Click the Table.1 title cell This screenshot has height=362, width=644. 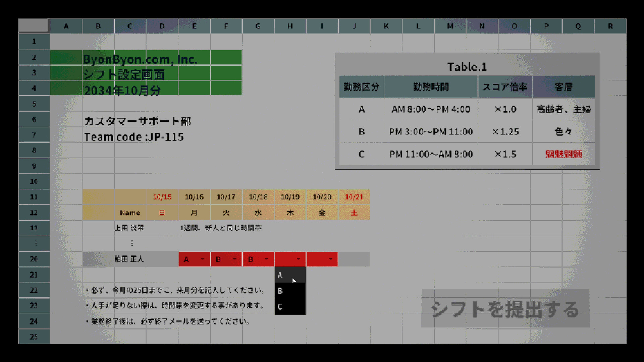pyautogui.click(x=467, y=67)
